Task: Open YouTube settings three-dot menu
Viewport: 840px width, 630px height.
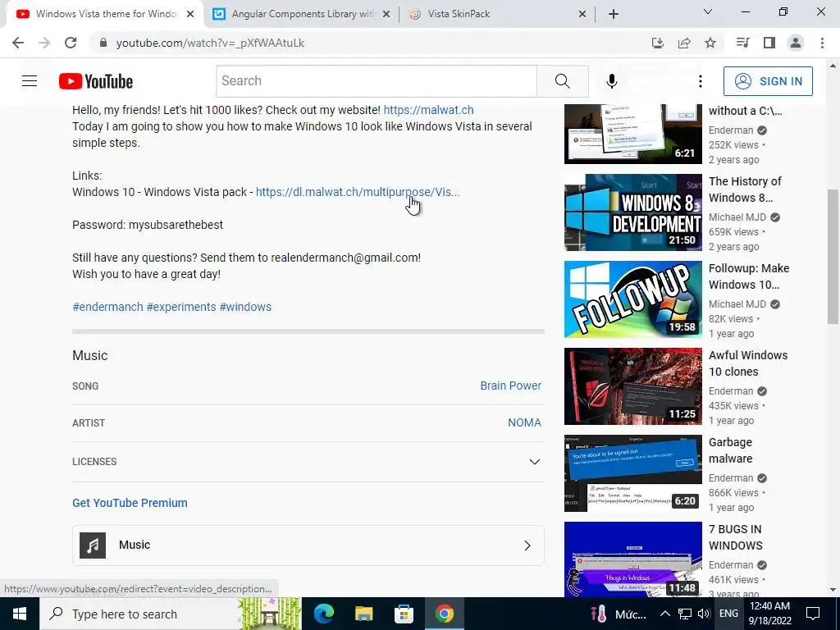Action: (x=701, y=81)
